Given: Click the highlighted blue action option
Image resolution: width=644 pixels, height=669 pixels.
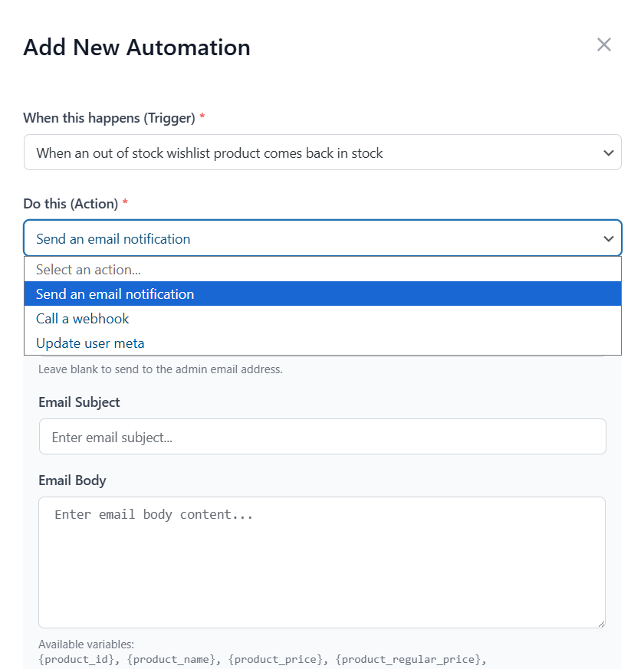Looking at the screenshot, I should tap(322, 294).
